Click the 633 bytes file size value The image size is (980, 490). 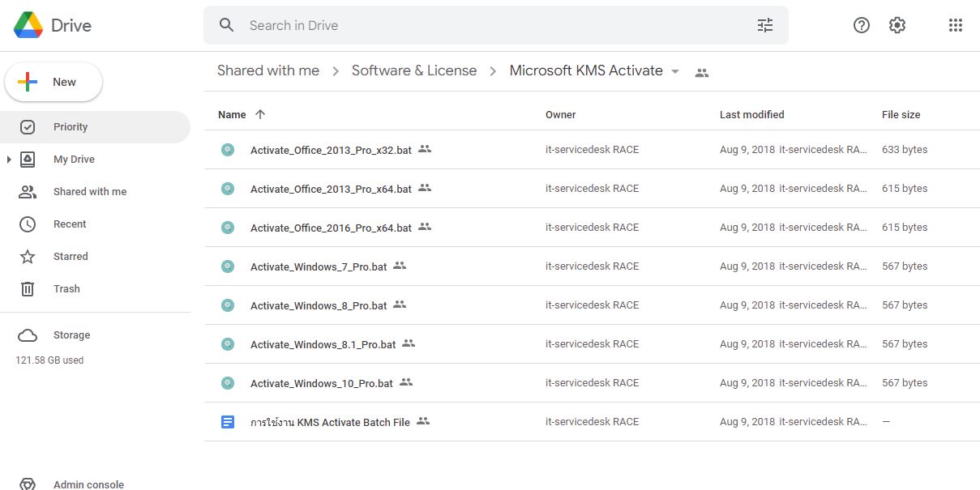pyautogui.click(x=905, y=149)
